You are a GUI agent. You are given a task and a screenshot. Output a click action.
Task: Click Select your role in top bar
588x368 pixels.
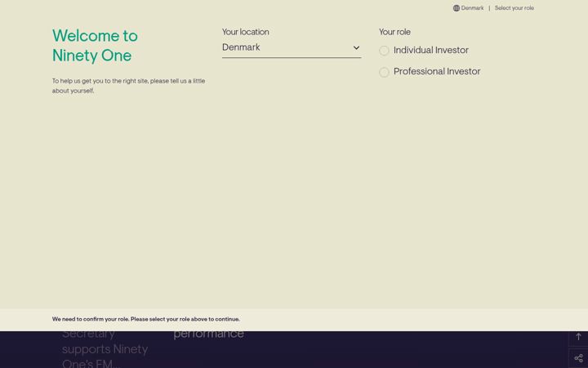click(514, 8)
